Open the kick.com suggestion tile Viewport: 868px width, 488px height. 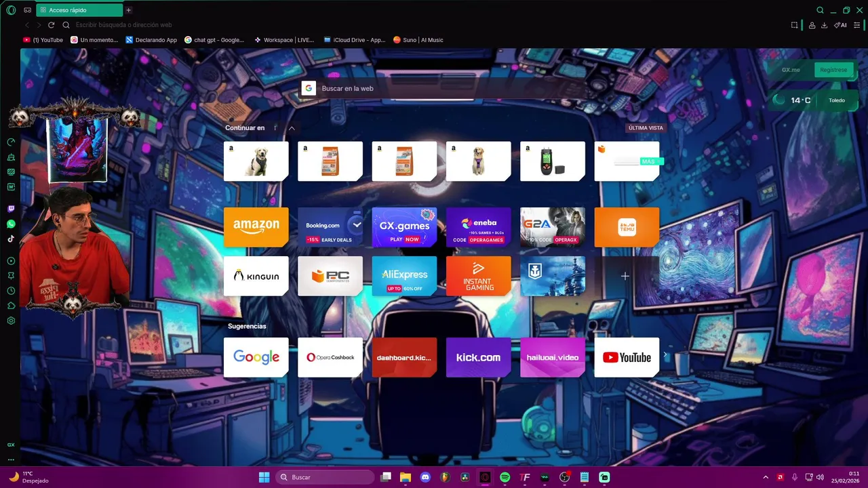click(479, 357)
